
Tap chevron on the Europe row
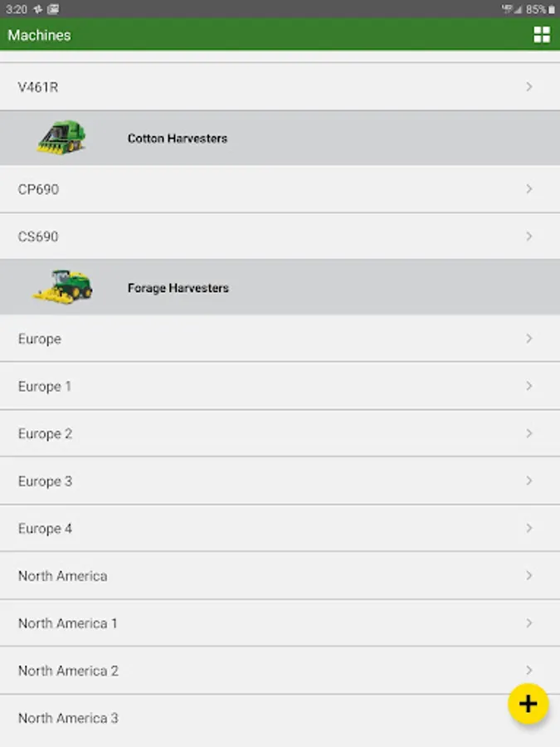tap(529, 339)
